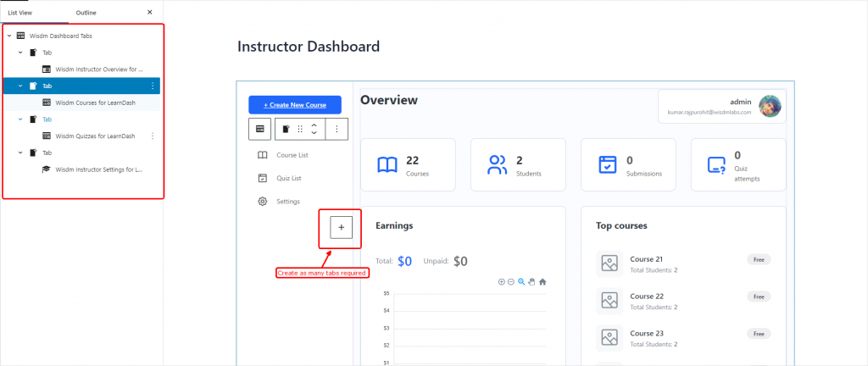
Task: Click the admin profile avatar
Action: pos(770,106)
